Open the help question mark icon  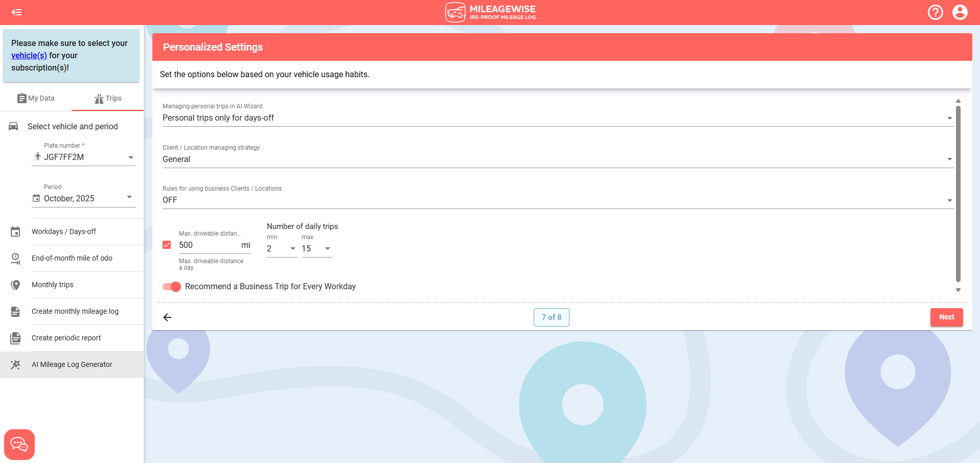point(936,12)
